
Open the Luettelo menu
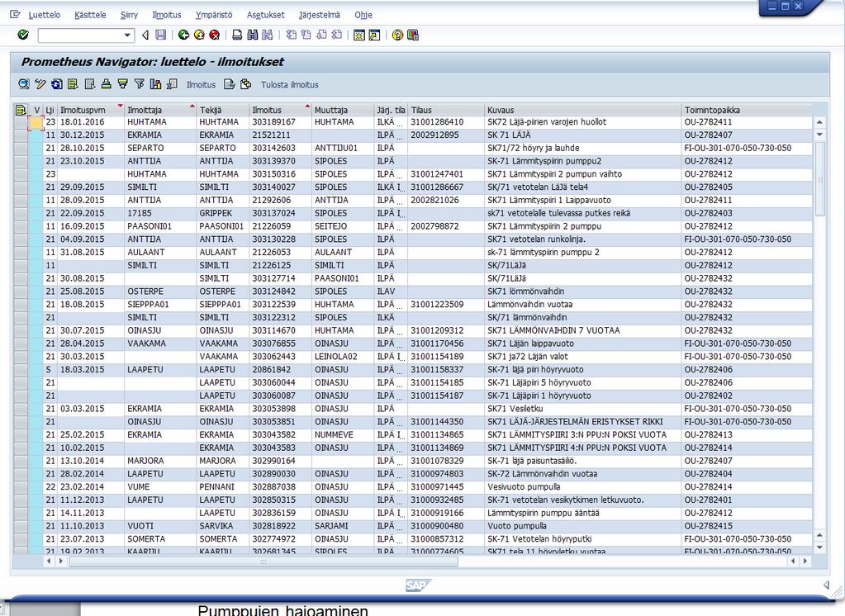tap(44, 15)
